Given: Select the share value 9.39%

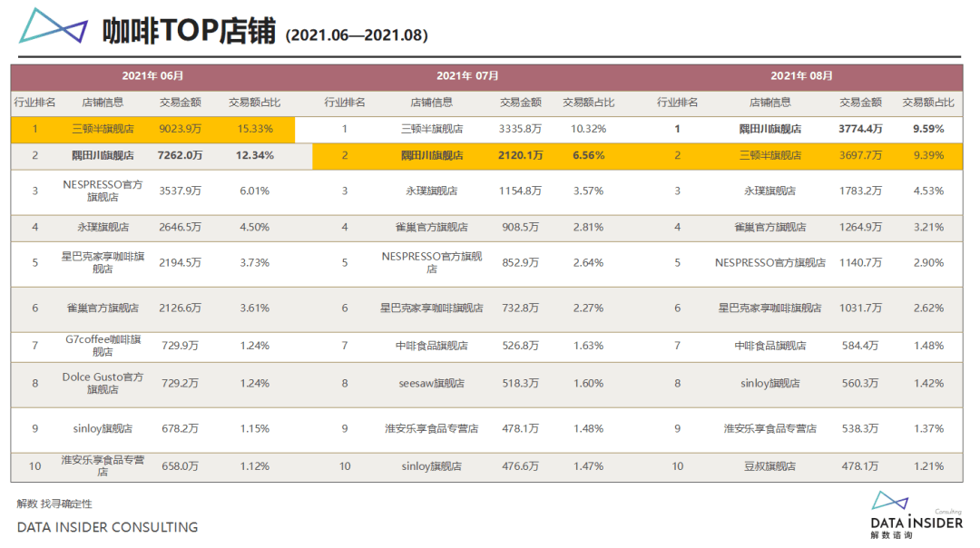Looking at the screenshot, I should pos(928,155).
